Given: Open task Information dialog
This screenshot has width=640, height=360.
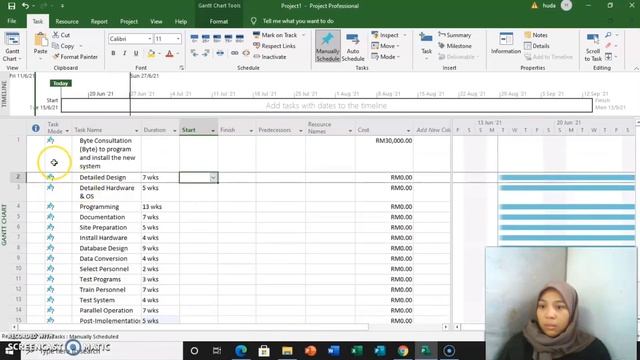Looking at the screenshot, I should pyautogui.click(x=506, y=43).
